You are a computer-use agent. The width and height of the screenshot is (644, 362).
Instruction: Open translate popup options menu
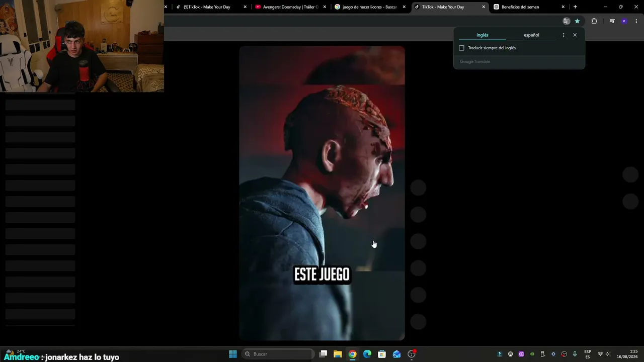563,35
